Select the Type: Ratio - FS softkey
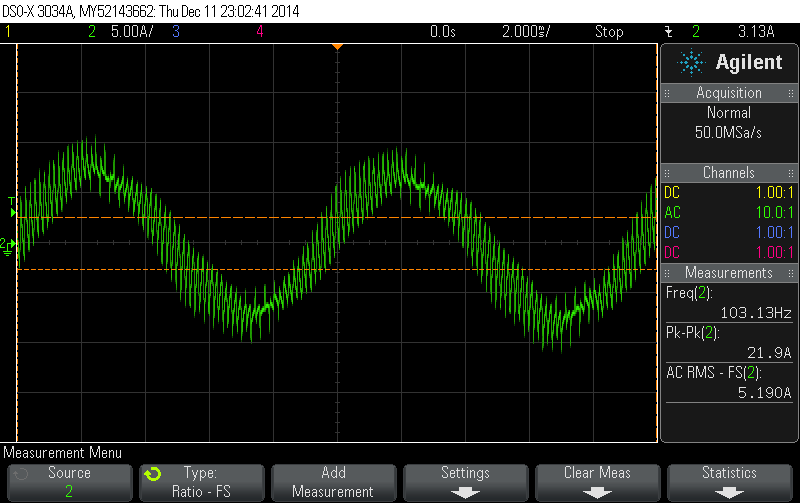Screen dimensions: 800x503 point(201,481)
